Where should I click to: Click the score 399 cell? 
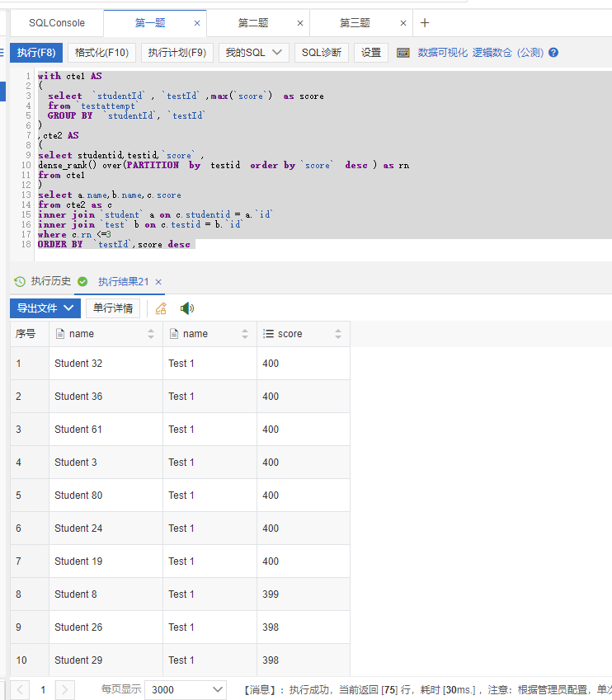point(304,594)
